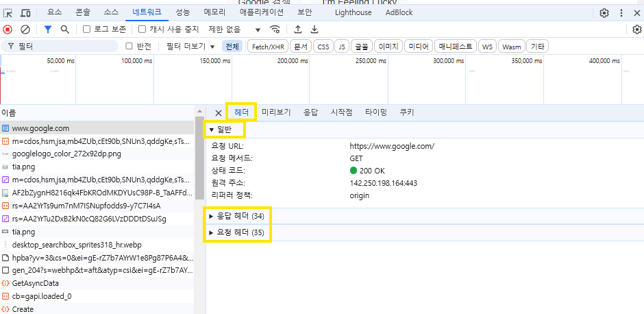Filter by Wasm requests
The width and height of the screenshot is (644, 314).
[512, 47]
